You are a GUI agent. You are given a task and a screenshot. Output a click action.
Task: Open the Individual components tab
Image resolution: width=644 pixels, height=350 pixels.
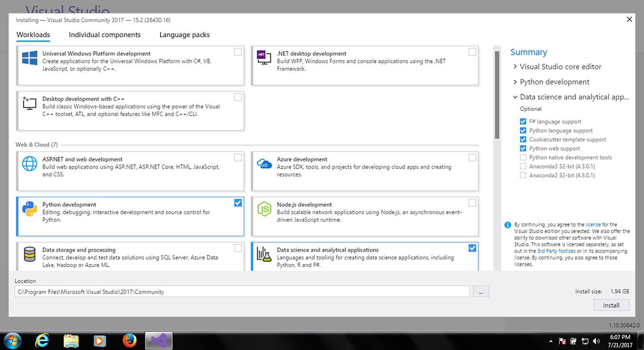point(105,35)
